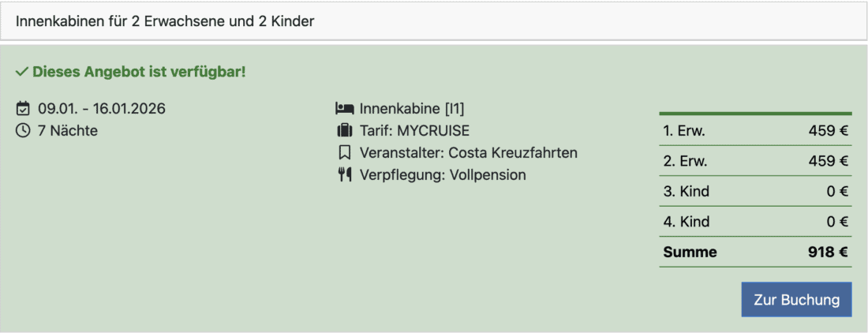Click the Dieses Angebot ist verfügbar text
868x333 pixels.
139,72
